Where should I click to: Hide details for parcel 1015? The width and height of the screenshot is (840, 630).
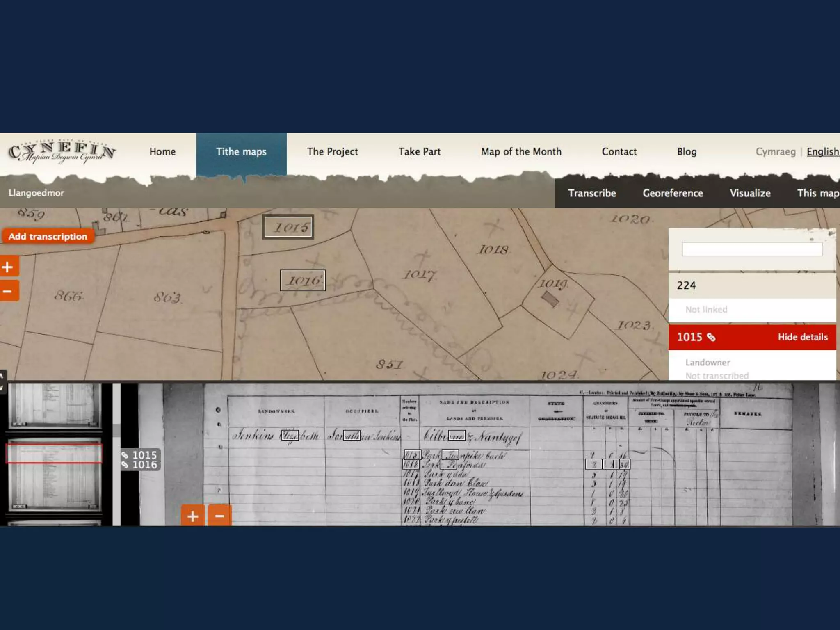(x=802, y=337)
